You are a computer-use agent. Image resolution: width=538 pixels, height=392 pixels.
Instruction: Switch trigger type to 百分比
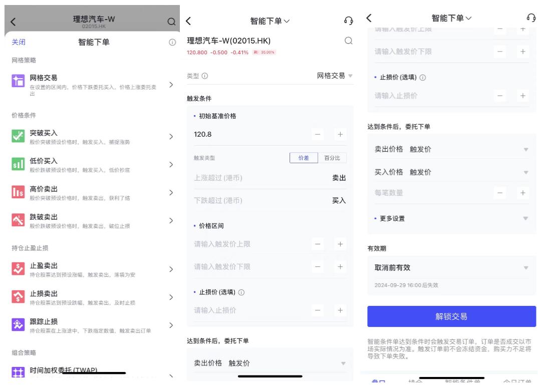tap(332, 158)
